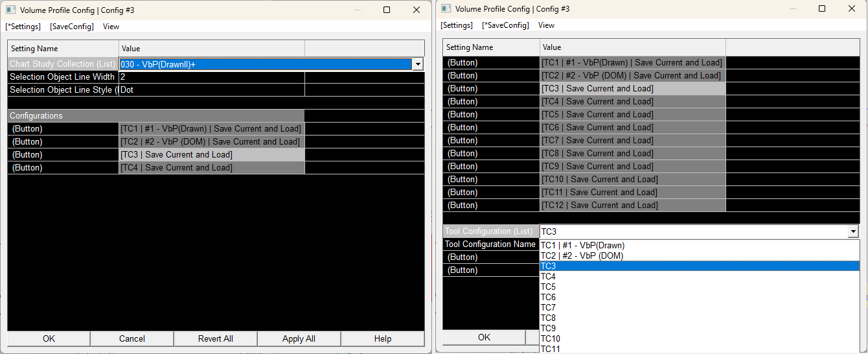Click Selection Object Line Width value 2
This screenshot has width=868, height=354.
(212, 77)
